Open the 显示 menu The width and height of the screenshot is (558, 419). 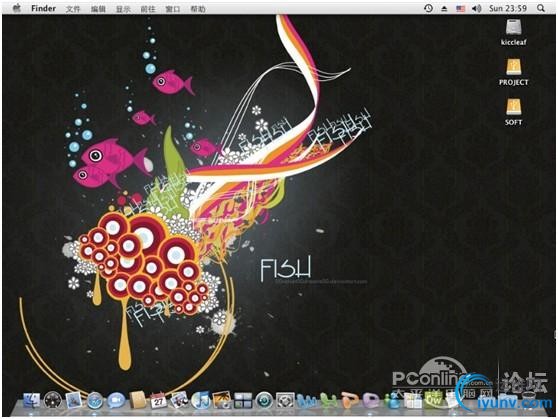click(x=123, y=9)
